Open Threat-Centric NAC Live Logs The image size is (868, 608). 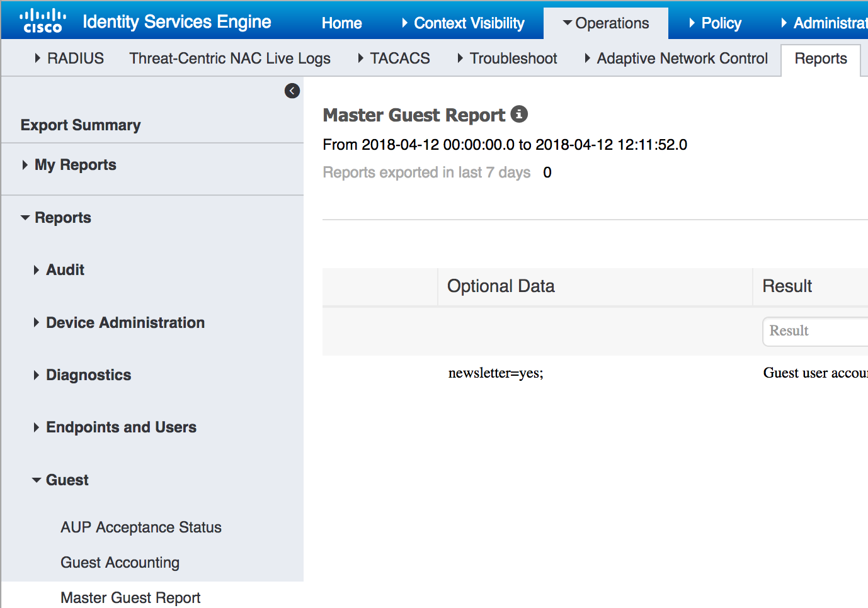[x=230, y=58]
